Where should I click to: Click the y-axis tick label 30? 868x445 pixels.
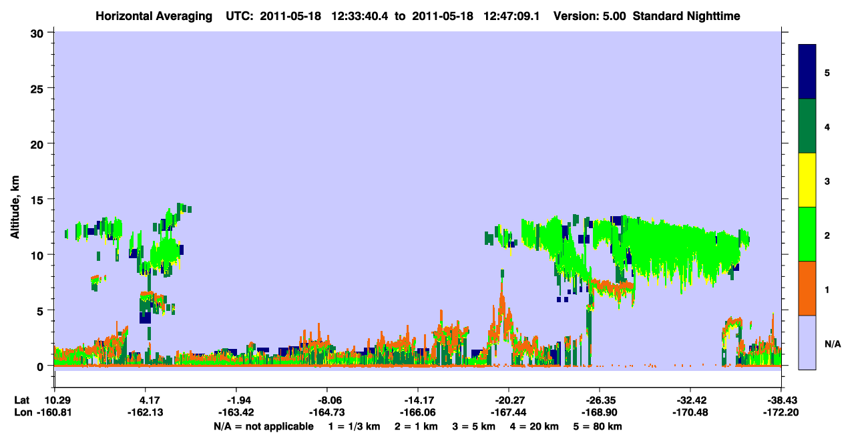click(38, 33)
